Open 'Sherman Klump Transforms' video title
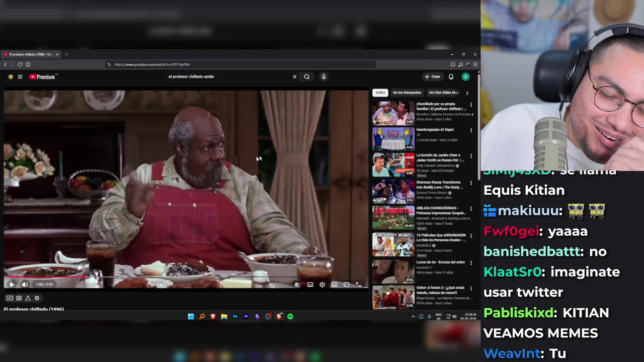This screenshot has height=362, width=644. [439, 185]
